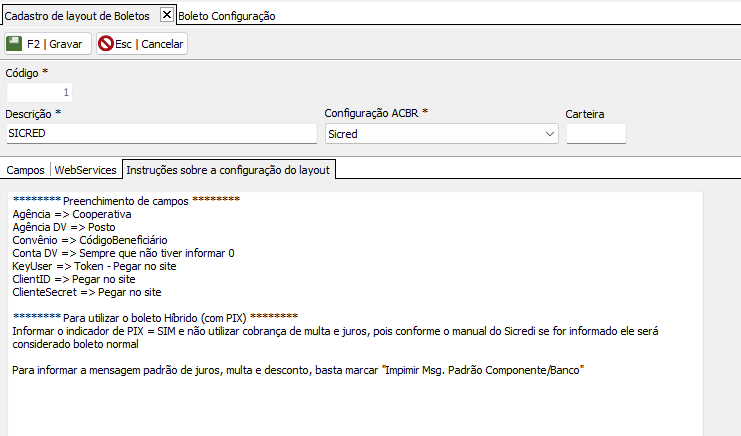Click into the Código field
Viewport: 741px width, 436px height.
[39, 92]
